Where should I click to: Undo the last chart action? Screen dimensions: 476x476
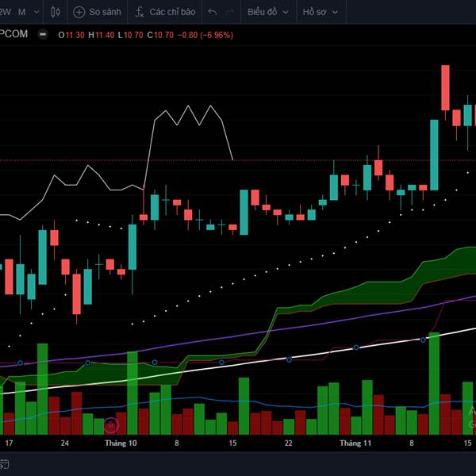point(213,12)
